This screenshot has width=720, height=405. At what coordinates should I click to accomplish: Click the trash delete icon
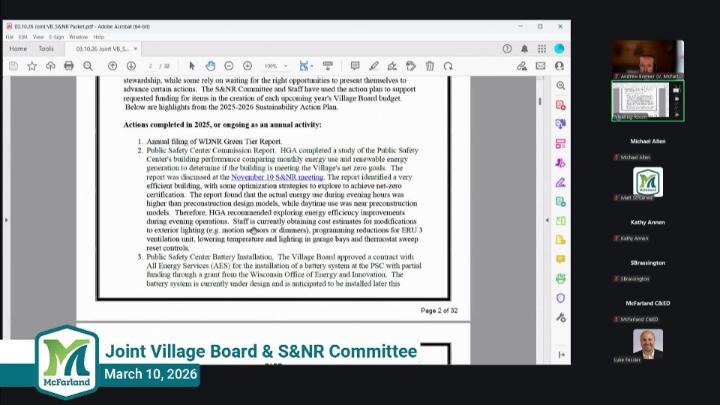(430, 66)
